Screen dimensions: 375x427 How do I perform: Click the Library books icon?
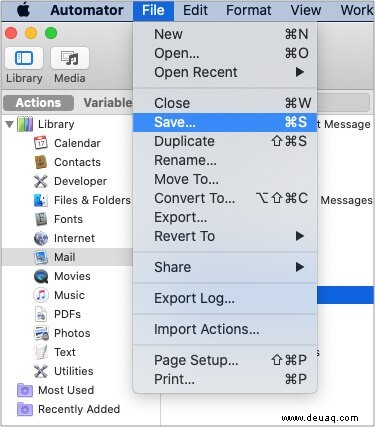(x=25, y=124)
